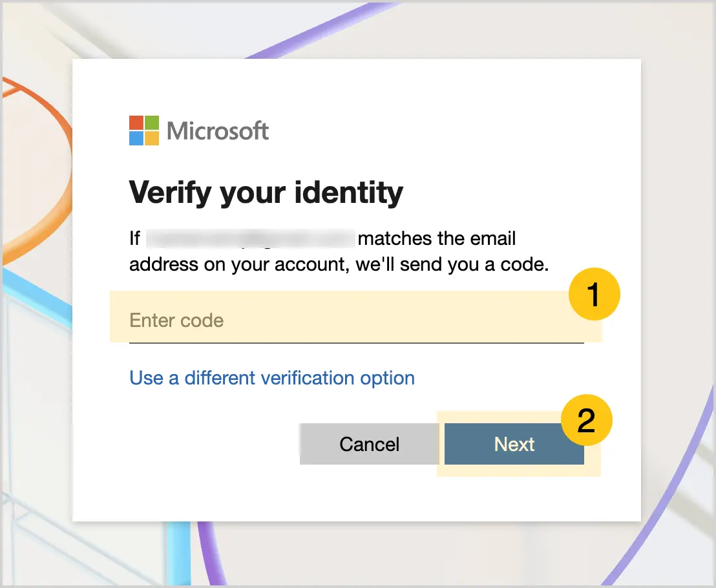Click the yellow square in Microsoft logo

point(152,138)
